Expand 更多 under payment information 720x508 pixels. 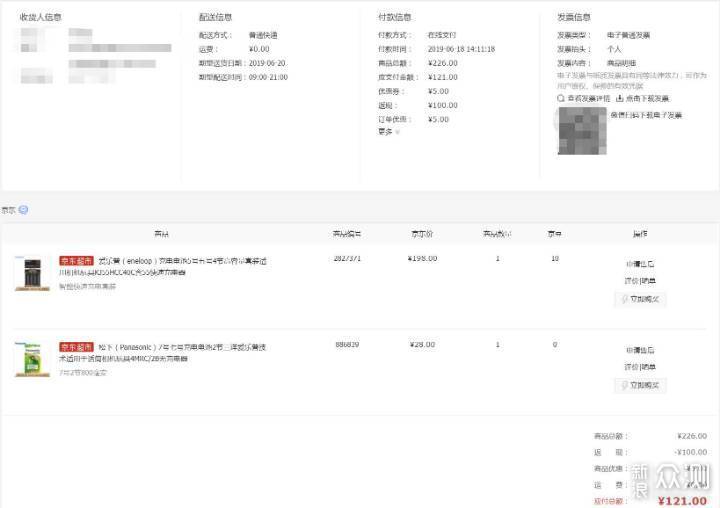point(388,131)
